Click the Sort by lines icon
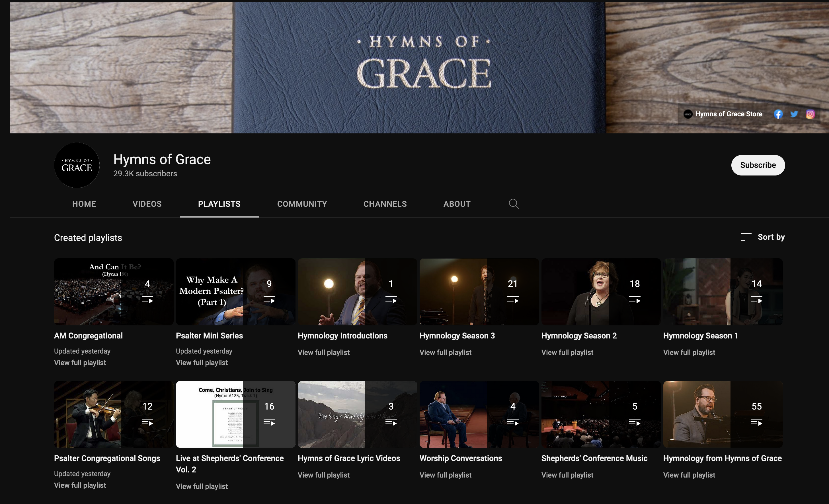829x504 pixels. tap(746, 237)
